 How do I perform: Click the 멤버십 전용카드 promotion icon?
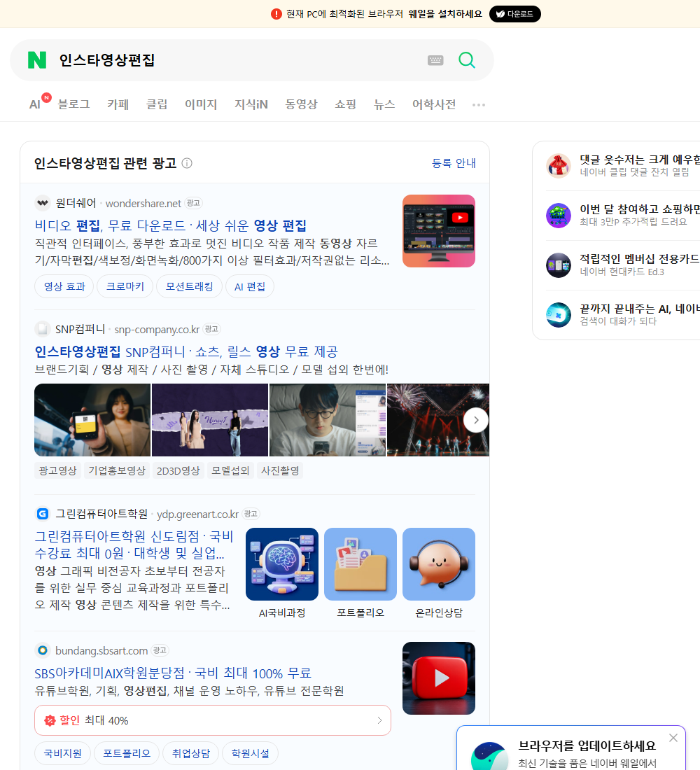point(559,265)
